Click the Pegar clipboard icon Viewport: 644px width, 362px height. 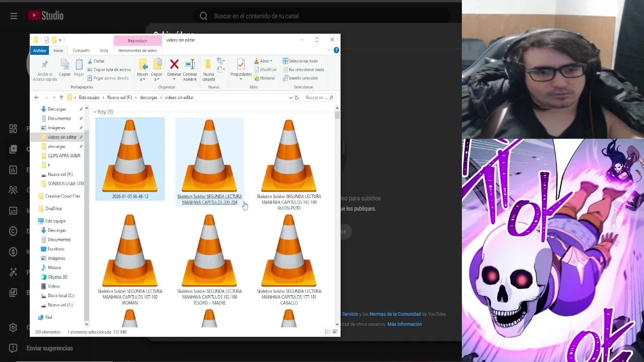click(x=79, y=64)
